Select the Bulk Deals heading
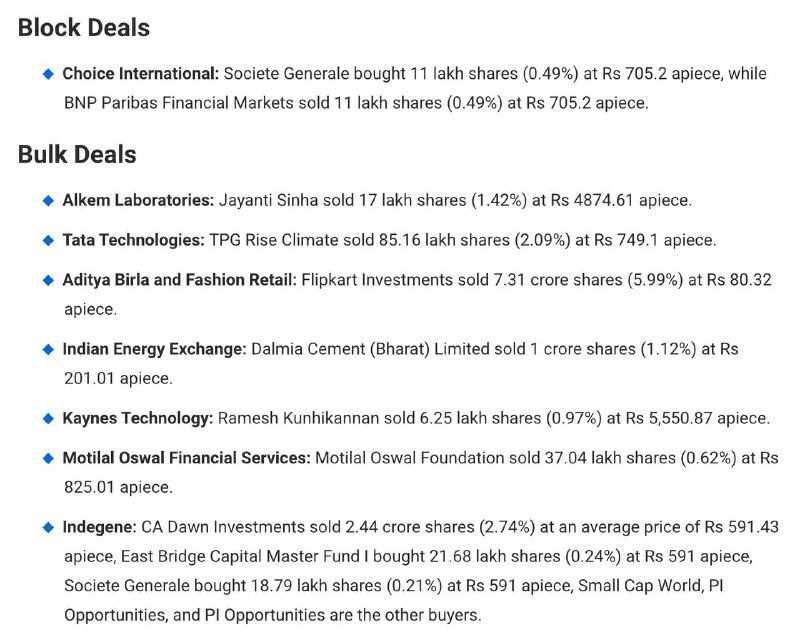Viewport: 800px width, 641px height. point(77,154)
